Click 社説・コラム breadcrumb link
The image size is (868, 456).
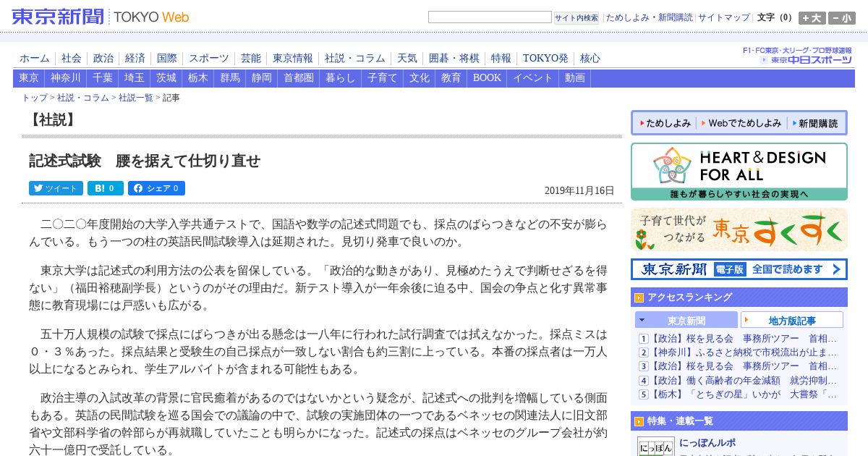point(83,98)
